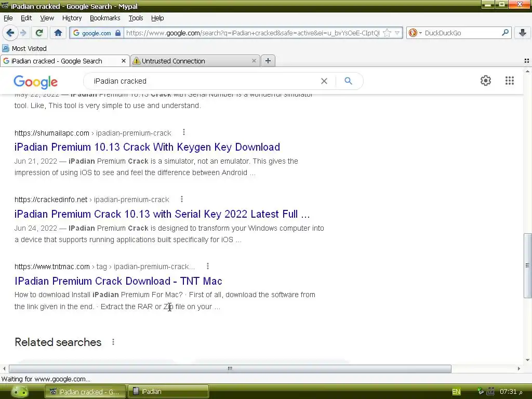The height and width of the screenshot is (399, 532).
Task: Clear the Google search query with X
Action: pos(324,81)
